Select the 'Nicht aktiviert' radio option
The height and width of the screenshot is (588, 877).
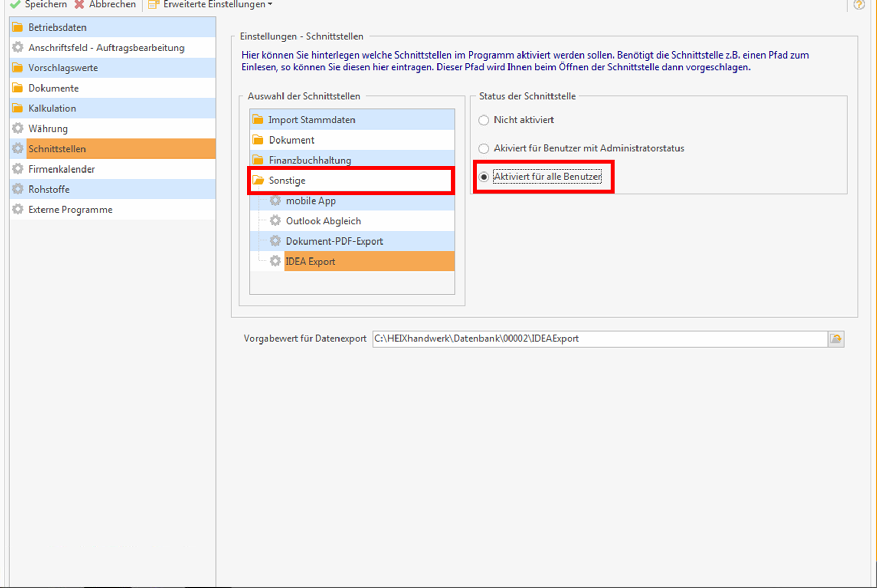(x=484, y=120)
